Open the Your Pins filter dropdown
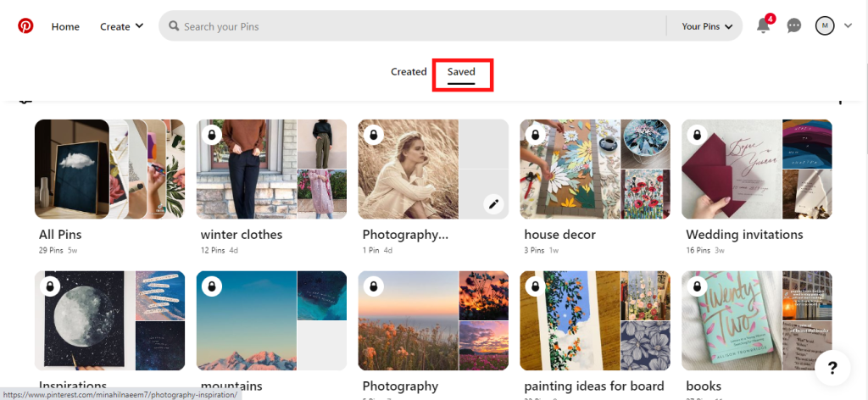The image size is (868, 400). [707, 26]
